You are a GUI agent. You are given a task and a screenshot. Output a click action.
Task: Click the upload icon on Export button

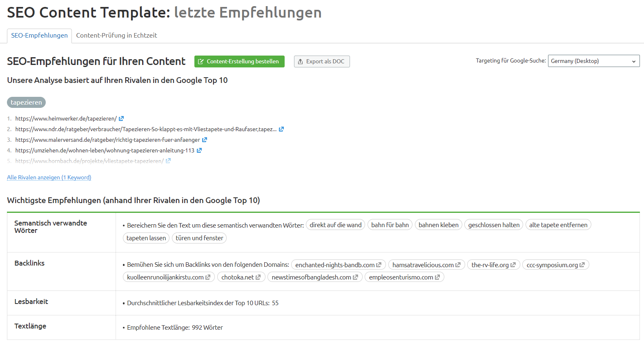[301, 62]
